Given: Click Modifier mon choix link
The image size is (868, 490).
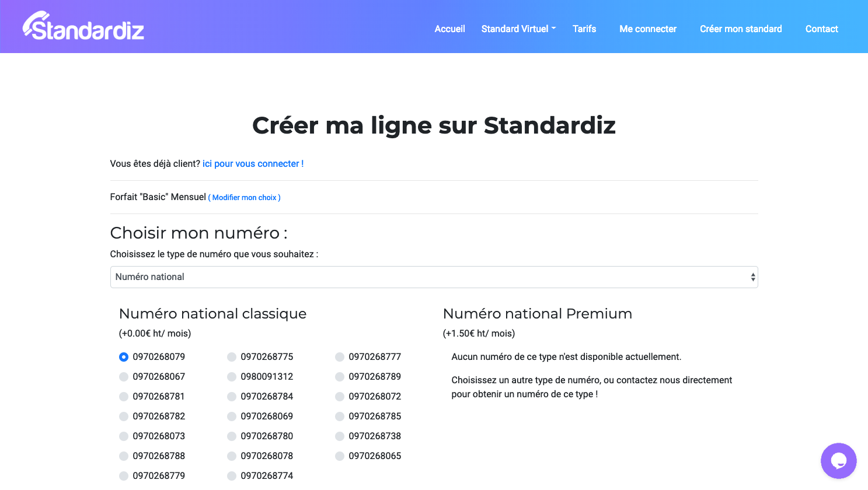Looking at the screenshot, I should (x=245, y=198).
